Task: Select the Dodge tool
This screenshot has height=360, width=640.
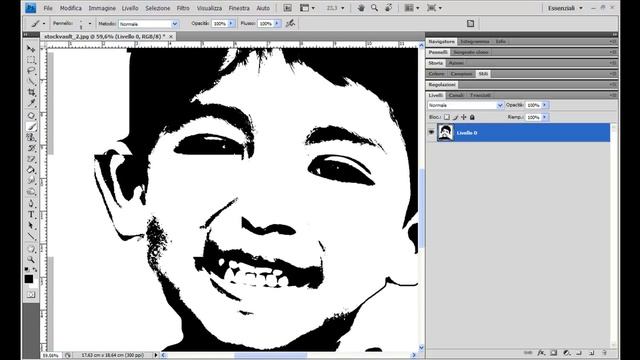Action: (x=31, y=192)
